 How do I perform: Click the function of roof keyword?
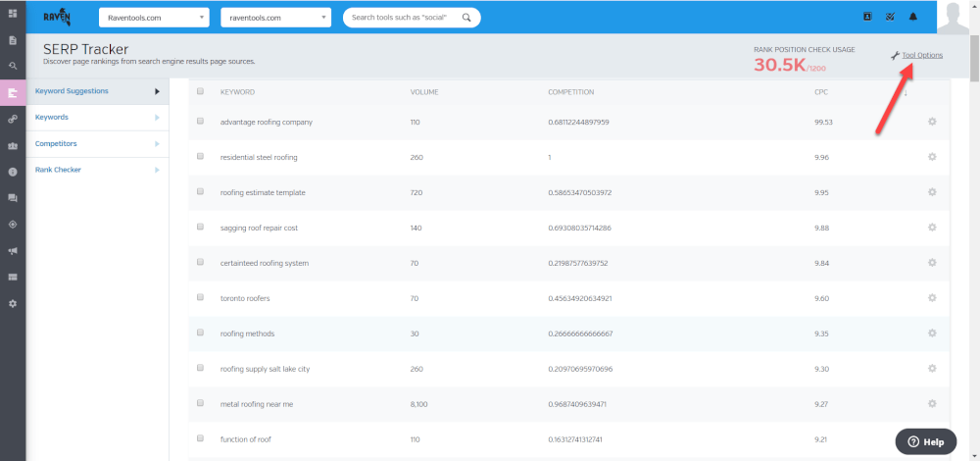(x=246, y=439)
